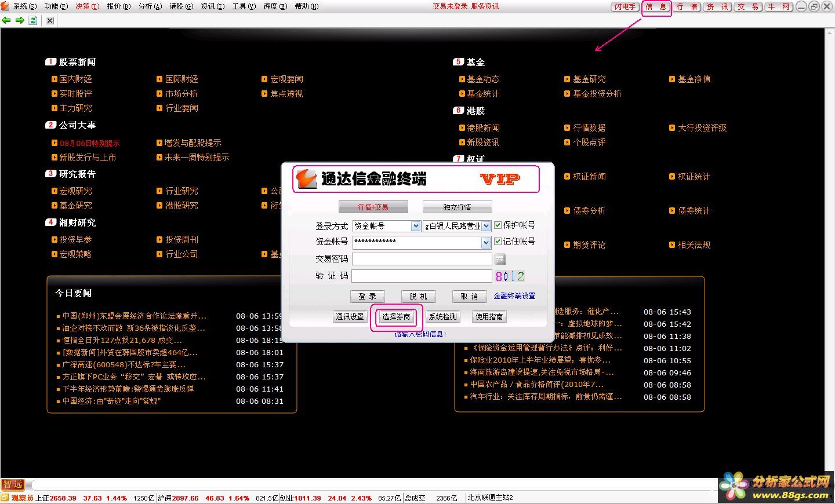835x504 pixels.
Task: Click the 交易 button at top right
Action: pyautogui.click(x=748, y=7)
